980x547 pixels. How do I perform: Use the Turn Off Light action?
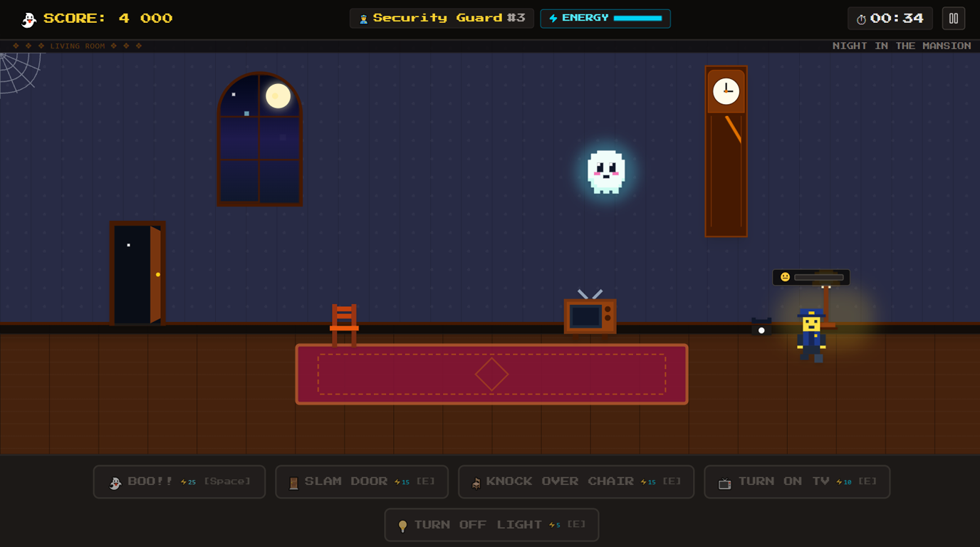point(491,525)
